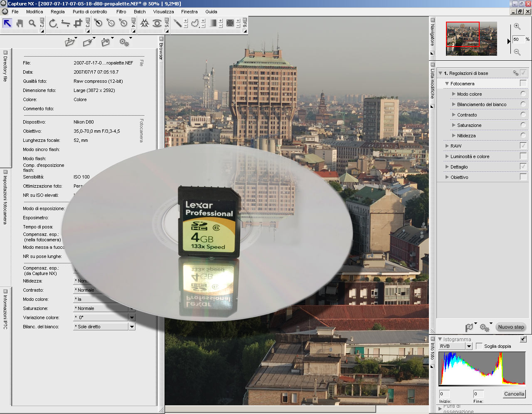Select the lasso selection tool
532x414 pixels.
[x=195, y=23]
